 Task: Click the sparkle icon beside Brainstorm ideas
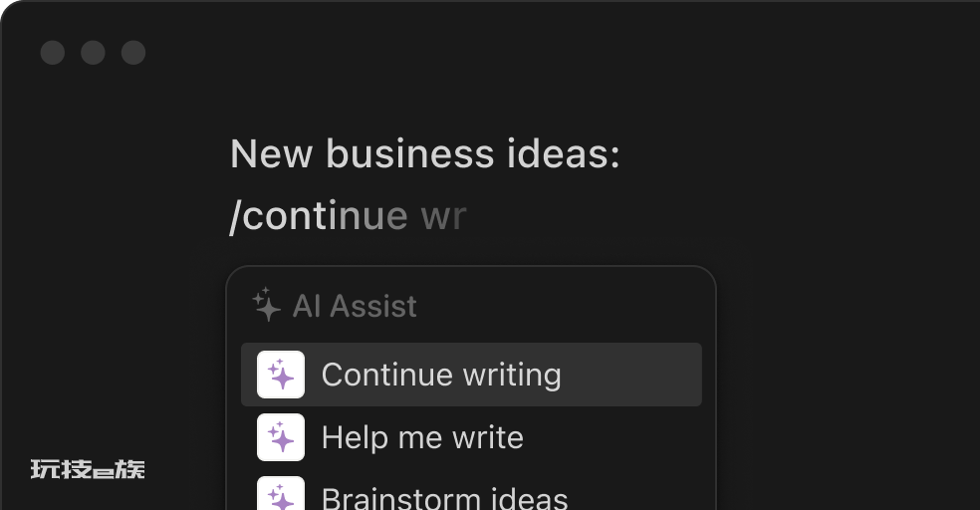click(281, 493)
